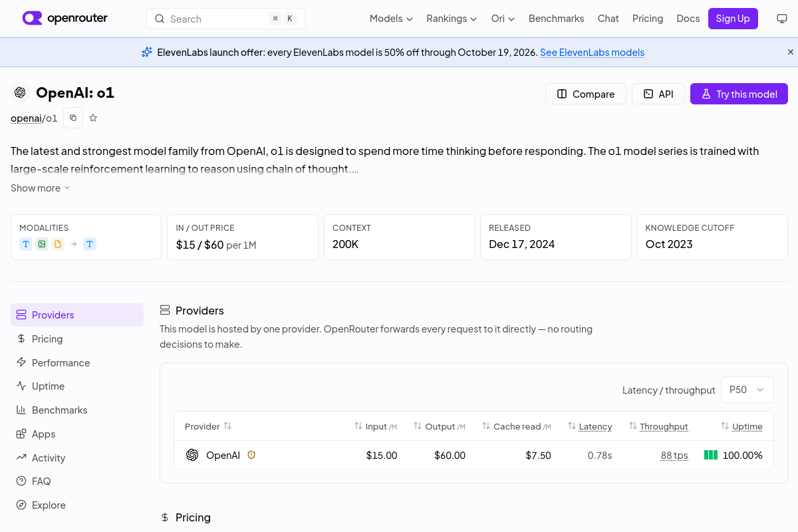The image size is (798, 532).
Task: Sort providers by the Provider column
Action: coord(208,426)
